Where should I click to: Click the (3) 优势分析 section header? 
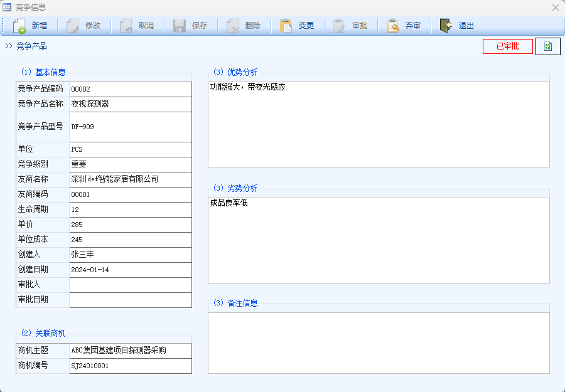point(235,72)
